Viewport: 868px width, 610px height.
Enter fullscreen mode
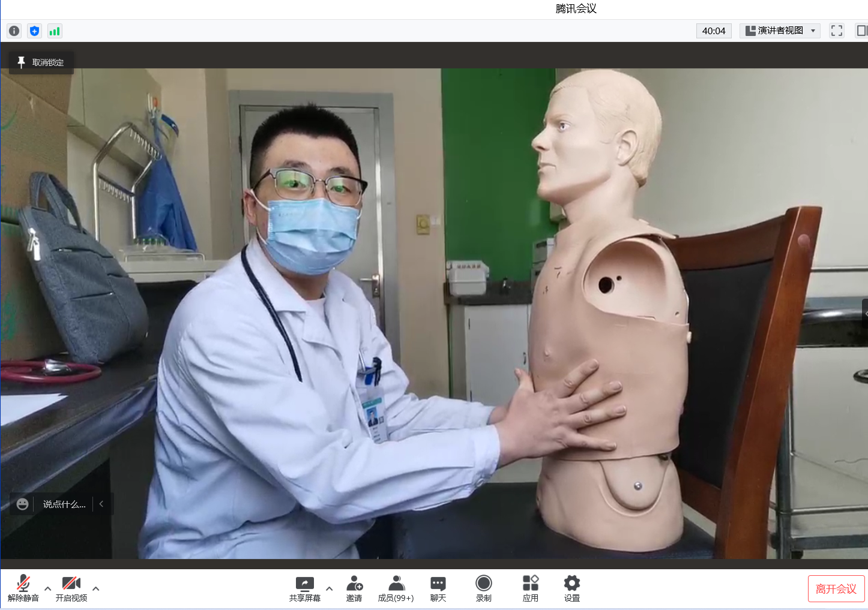837,31
